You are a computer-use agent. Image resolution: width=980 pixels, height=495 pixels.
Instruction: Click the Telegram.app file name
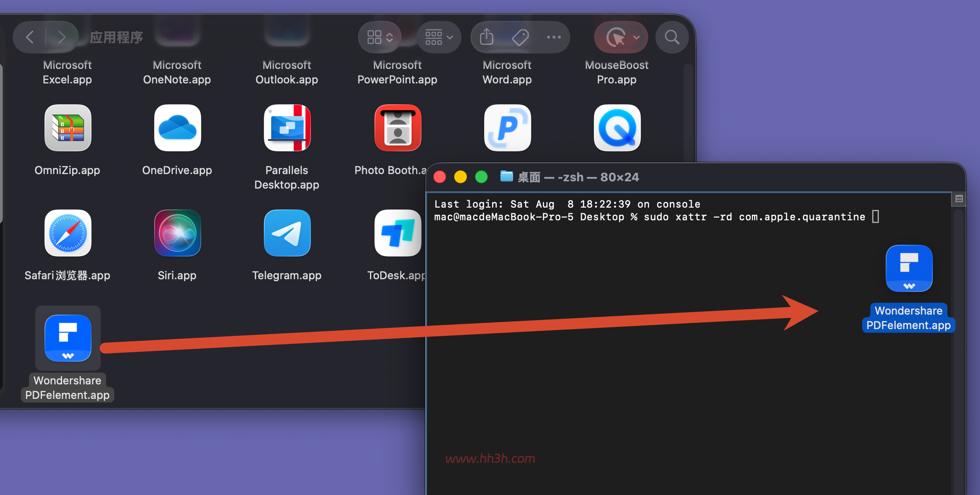287,276
